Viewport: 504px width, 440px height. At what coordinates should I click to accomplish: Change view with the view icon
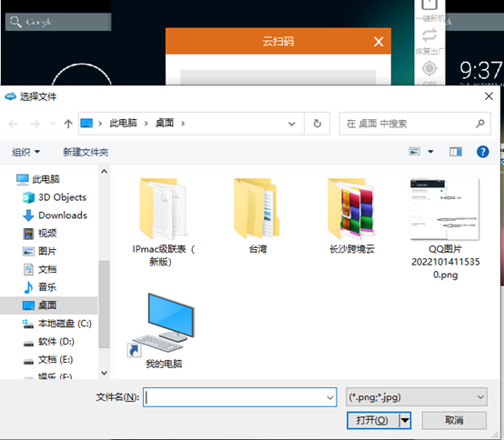coord(414,151)
